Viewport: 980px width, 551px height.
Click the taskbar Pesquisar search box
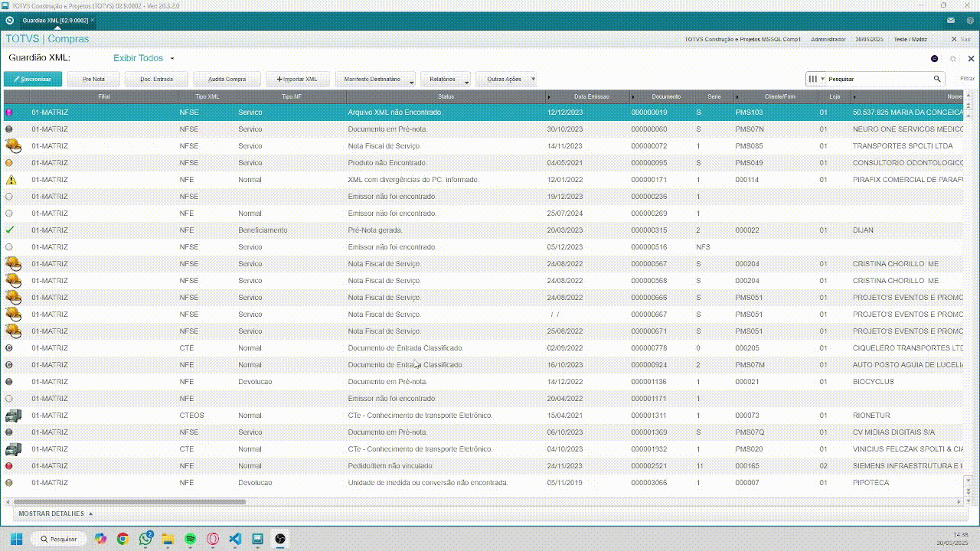[58, 539]
